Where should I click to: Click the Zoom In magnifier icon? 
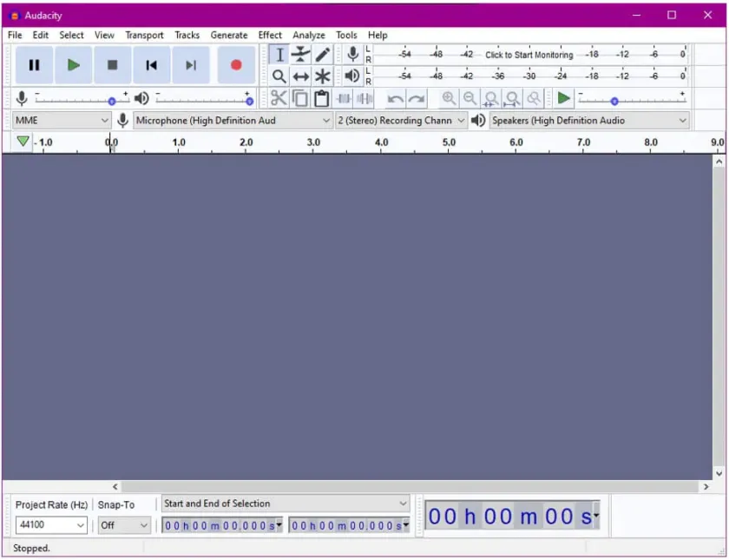pyautogui.click(x=449, y=97)
